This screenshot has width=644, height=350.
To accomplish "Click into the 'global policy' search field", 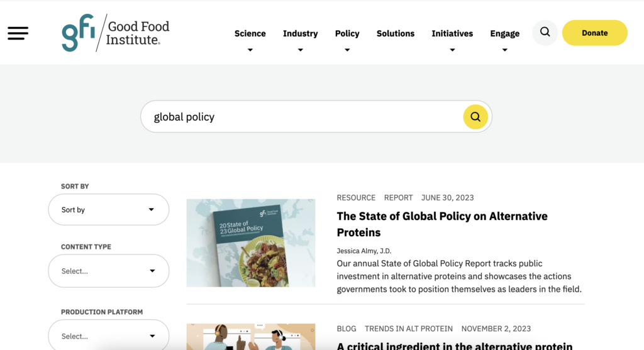I will click(302, 117).
